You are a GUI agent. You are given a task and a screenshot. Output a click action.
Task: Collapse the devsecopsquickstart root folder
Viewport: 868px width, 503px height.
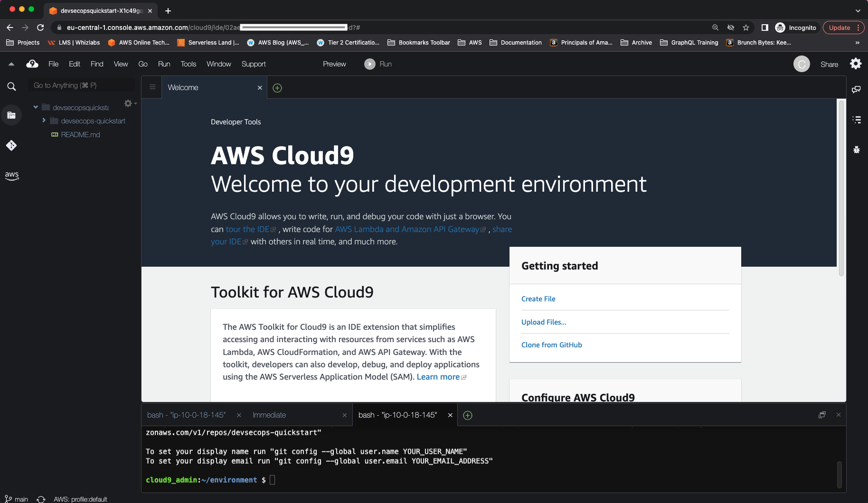pos(36,107)
